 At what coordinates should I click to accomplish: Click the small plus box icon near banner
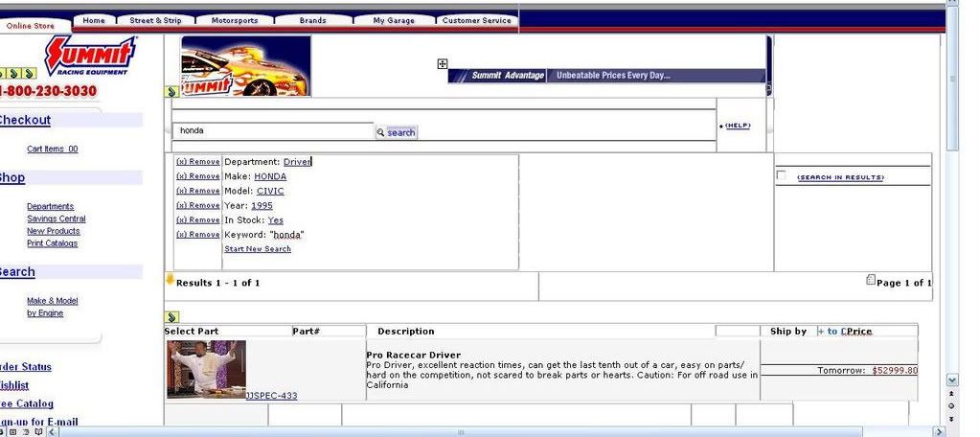443,64
